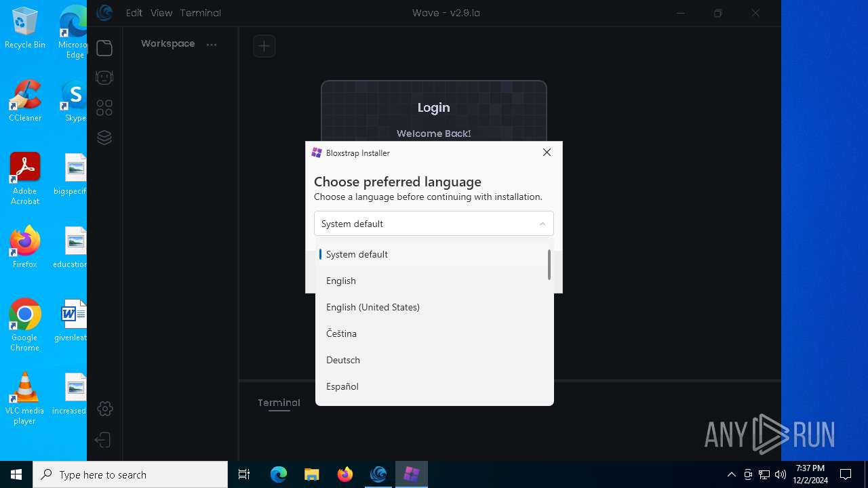The height and width of the screenshot is (488, 868).
Task: Open Workspace options ellipsis
Action: 212,45
